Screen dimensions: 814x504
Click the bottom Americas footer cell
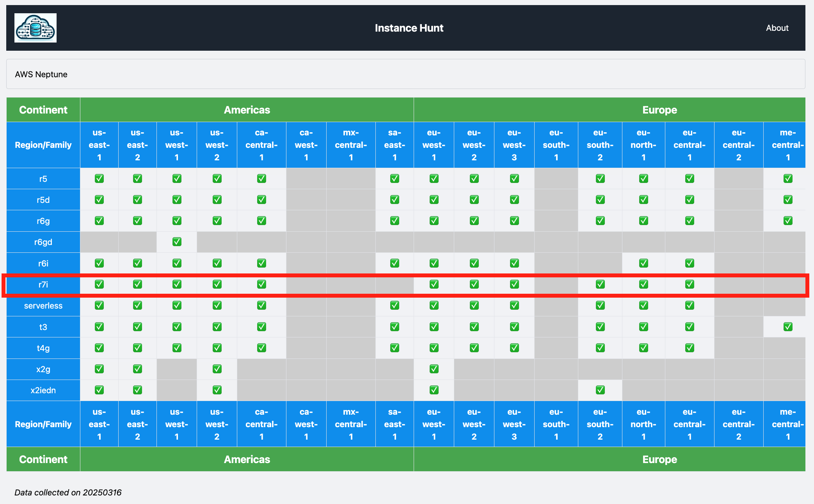point(247,459)
